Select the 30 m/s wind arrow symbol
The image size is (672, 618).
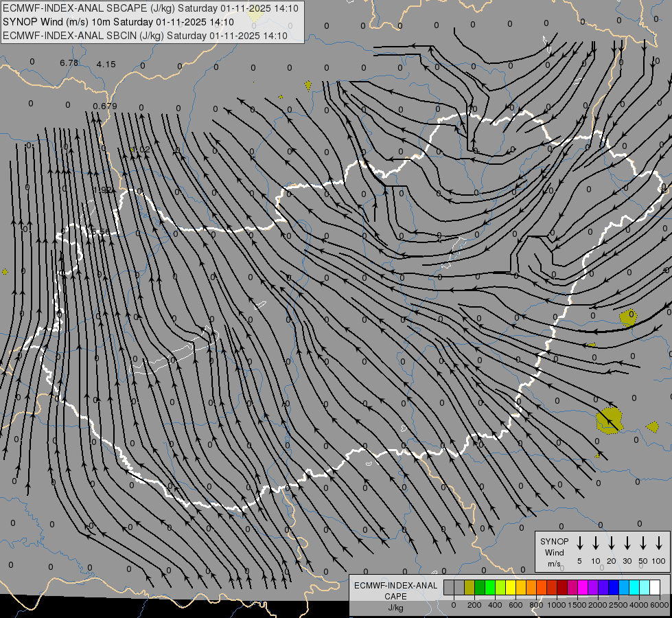pos(627,543)
